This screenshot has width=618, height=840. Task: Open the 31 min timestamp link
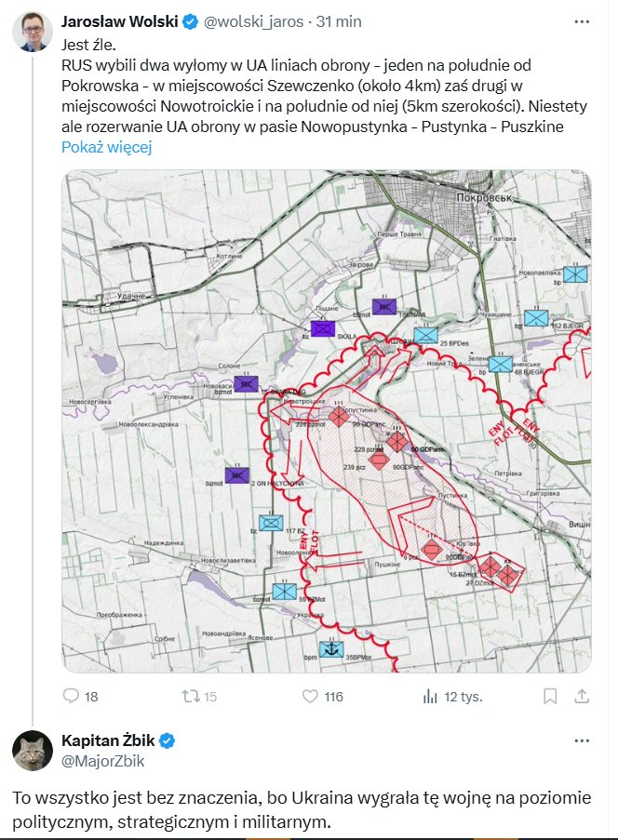tap(339, 22)
